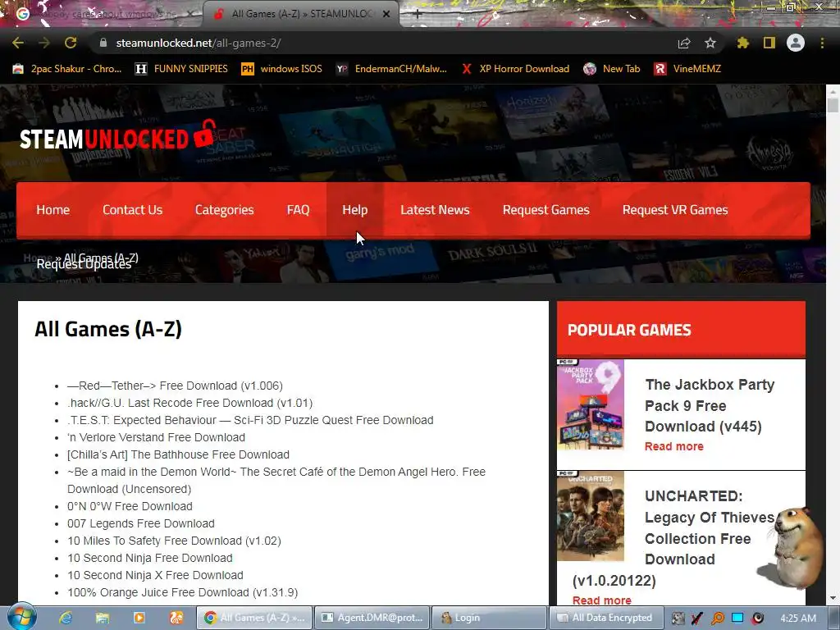Open Latest News in the navigation

(435, 210)
